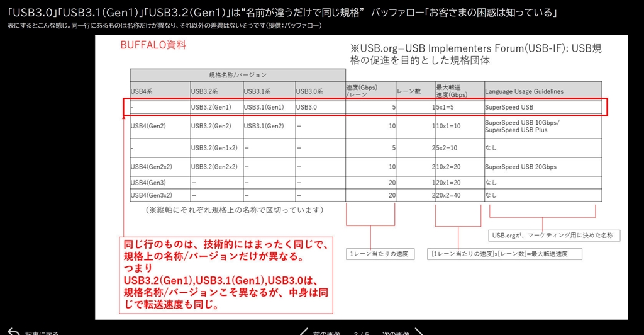Click the 5x1=5 cell
644x335 pixels.
(x=460, y=107)
